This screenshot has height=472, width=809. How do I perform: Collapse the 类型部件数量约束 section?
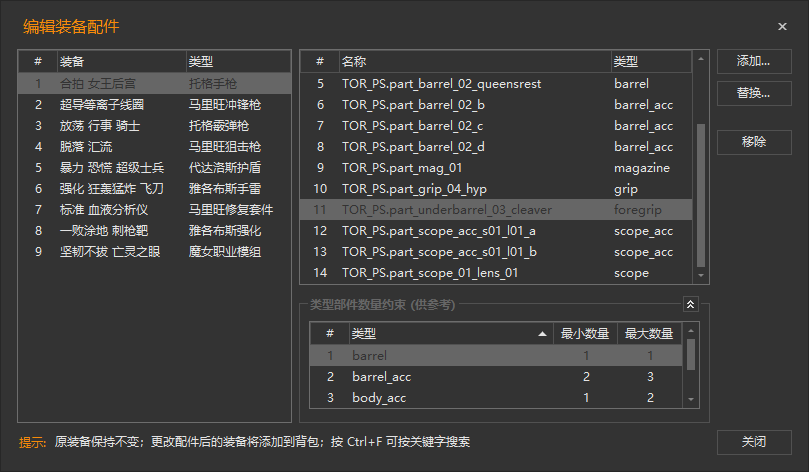tap(690, 304)
